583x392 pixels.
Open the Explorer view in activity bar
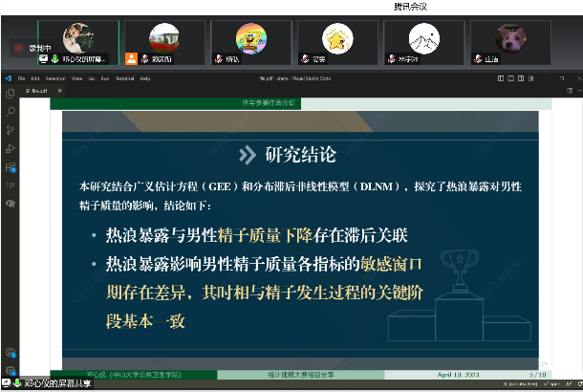(x=10, y=94)
